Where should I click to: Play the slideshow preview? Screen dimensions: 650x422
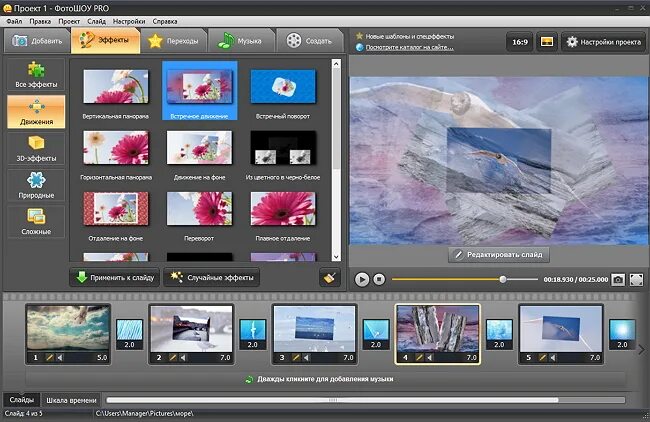coord(361,279)
